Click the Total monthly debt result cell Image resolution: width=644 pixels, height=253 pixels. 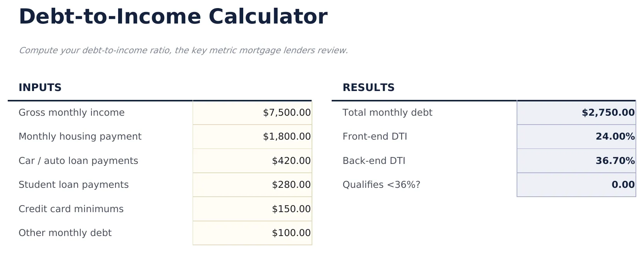(576, 113)
